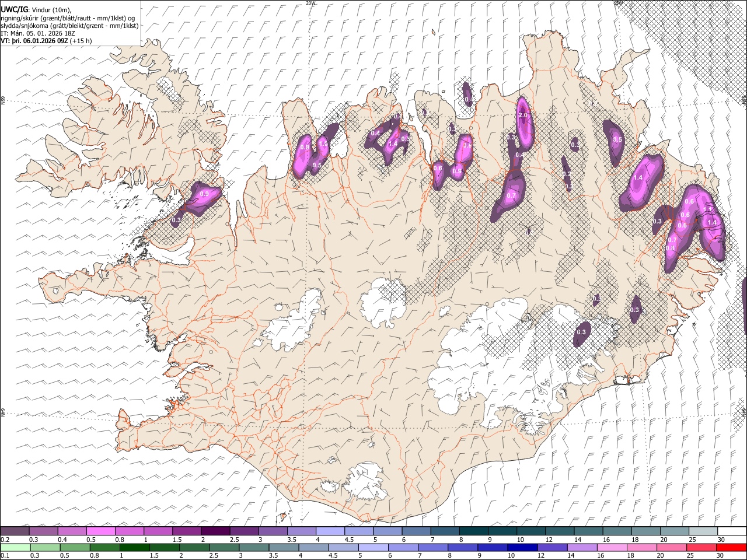
Task: Pick the darkest green rain swatch between 1 and 1.5
Action: 134,547
